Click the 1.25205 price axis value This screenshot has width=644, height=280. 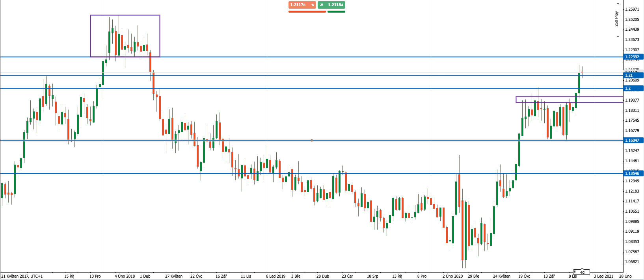click(632, 19)
